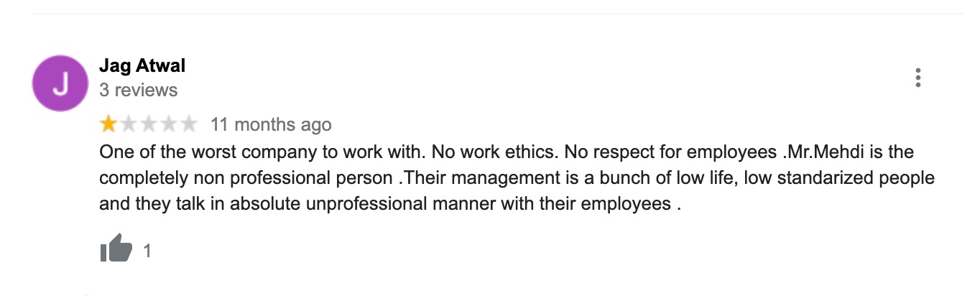This screenshot has width=980, height=296.
Task: Click the line starting 'and they talk in absolute'
Action: click(x=389, y=203)
